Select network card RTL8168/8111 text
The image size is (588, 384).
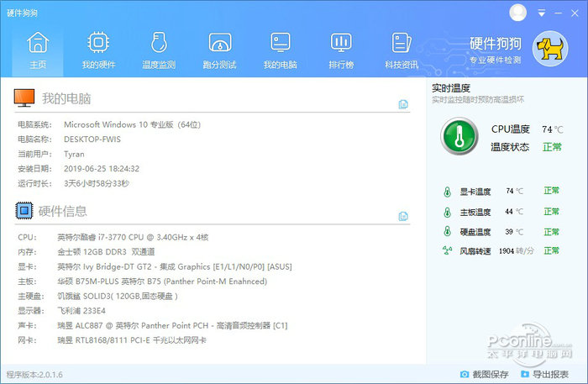pos(132,340)
